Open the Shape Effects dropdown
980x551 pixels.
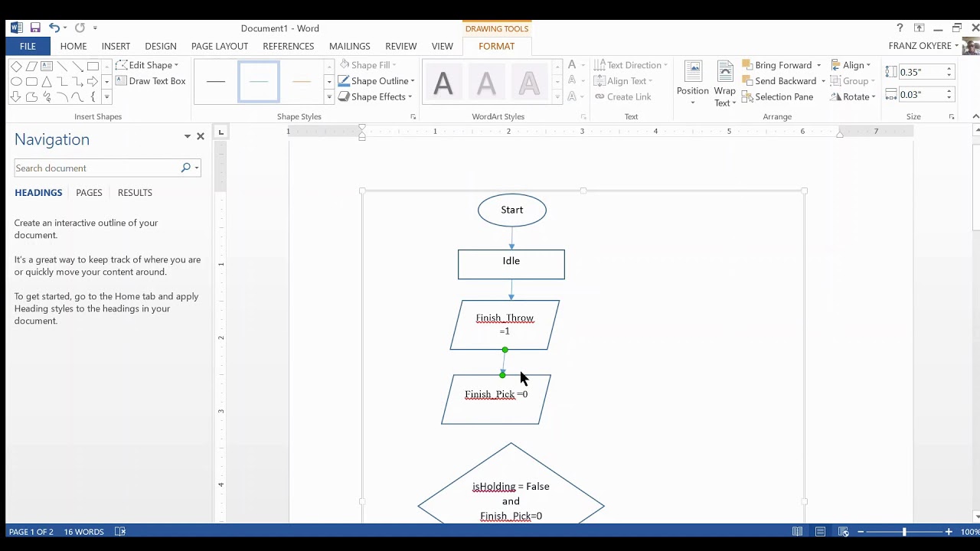click(376, 96)
